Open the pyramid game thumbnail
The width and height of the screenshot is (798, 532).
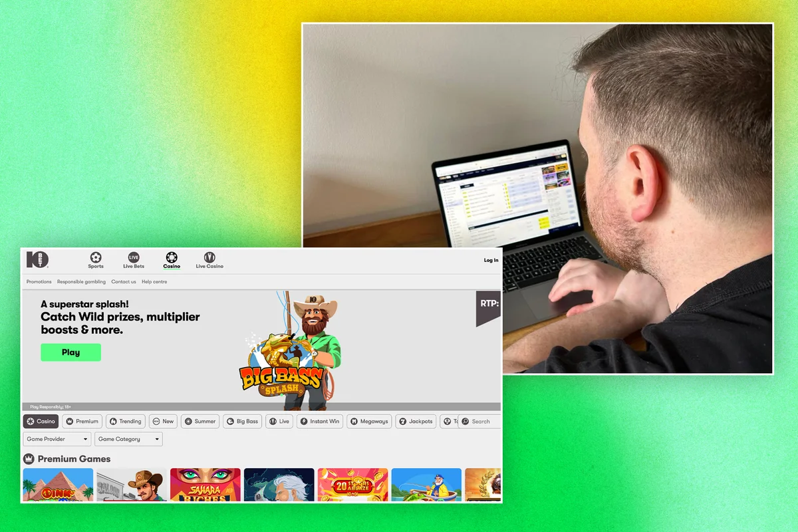58,485
